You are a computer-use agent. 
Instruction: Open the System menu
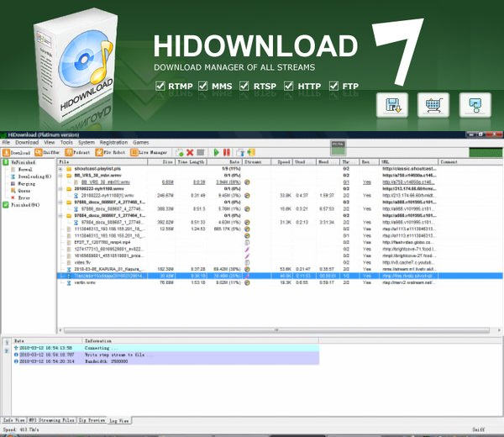(87, 142)
